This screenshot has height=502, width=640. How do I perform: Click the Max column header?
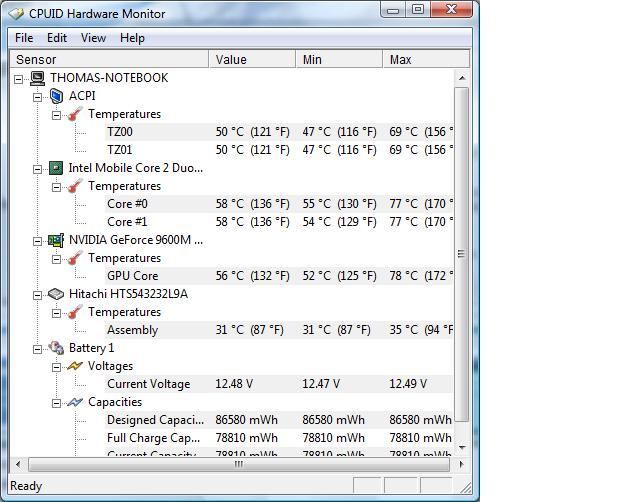427,60
